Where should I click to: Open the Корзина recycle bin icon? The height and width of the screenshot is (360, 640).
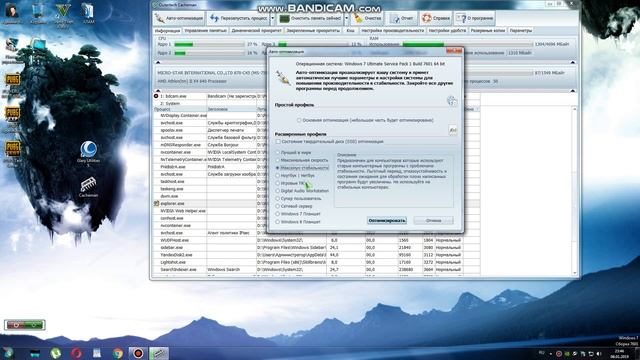point(38,13)
